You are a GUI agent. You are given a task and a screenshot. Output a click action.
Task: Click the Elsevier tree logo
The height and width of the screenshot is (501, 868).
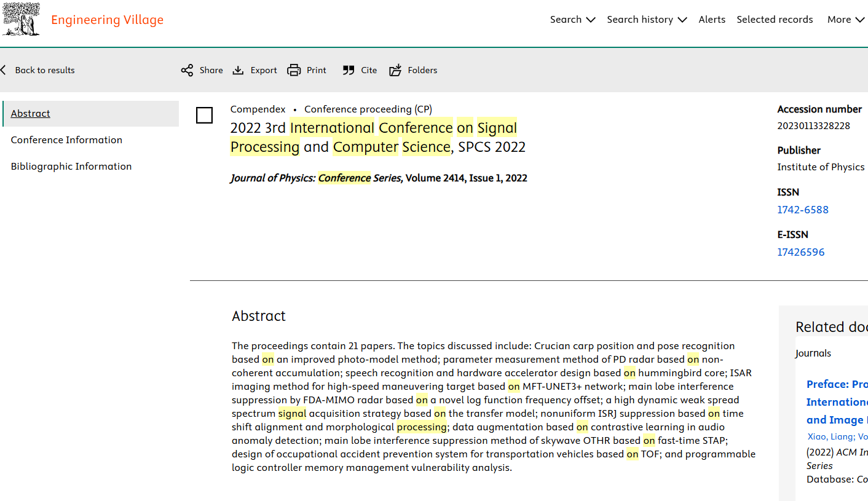coord(22,19)
